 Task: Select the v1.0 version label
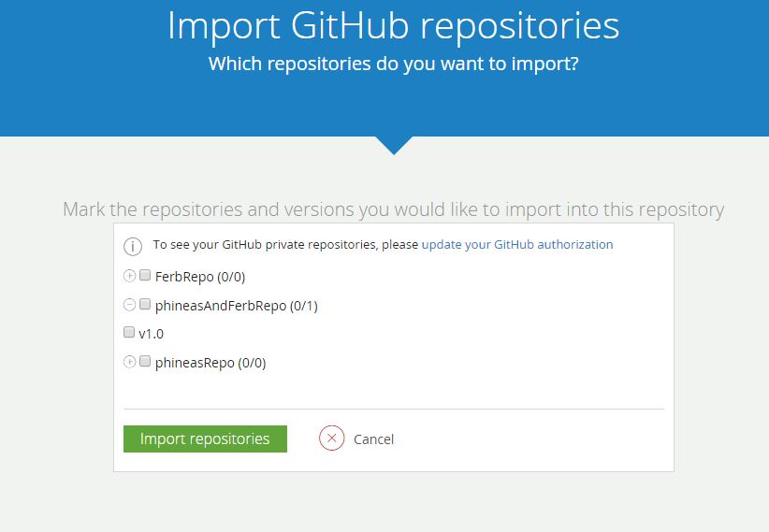coord(152,334)
